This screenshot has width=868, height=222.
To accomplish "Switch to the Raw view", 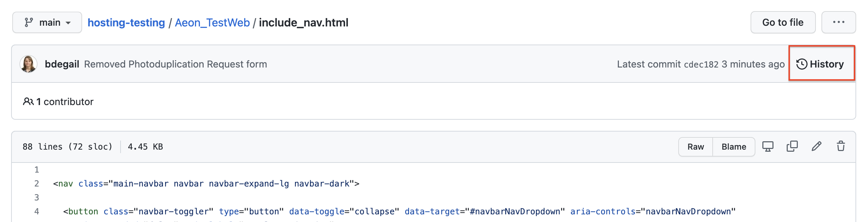I will (x=695, y=146).
